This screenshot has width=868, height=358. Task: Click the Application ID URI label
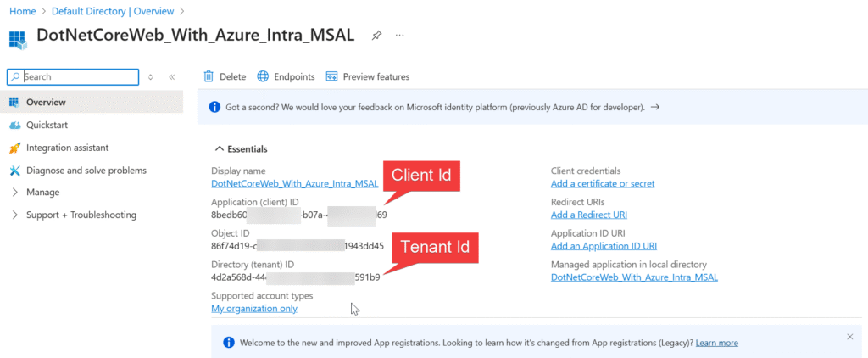tap(588, 233)
